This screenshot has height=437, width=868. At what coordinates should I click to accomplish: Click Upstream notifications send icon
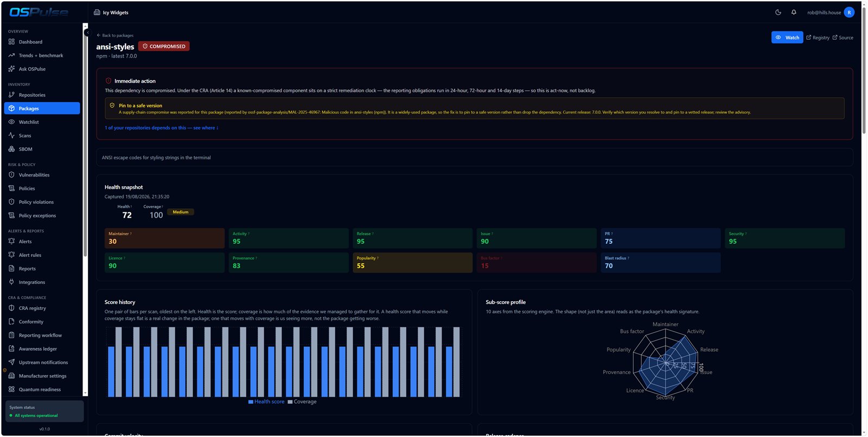click(x=11, y=363)
